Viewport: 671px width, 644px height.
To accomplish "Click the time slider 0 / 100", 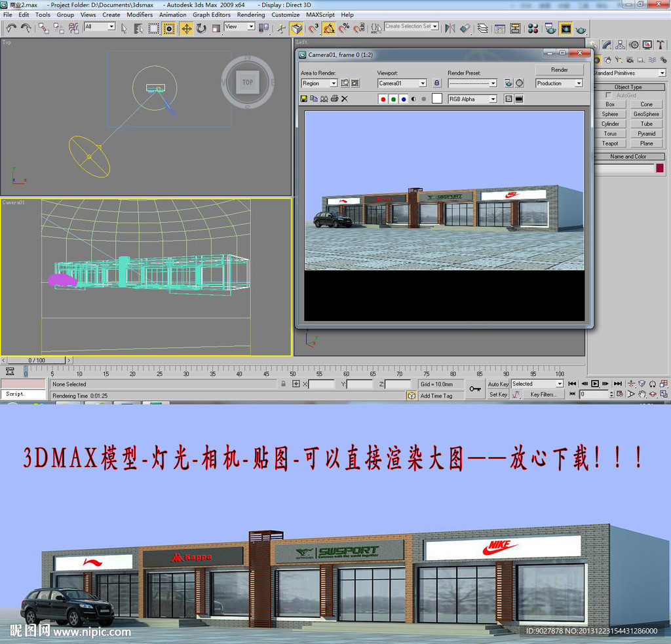I will click(x=37, y=360).
